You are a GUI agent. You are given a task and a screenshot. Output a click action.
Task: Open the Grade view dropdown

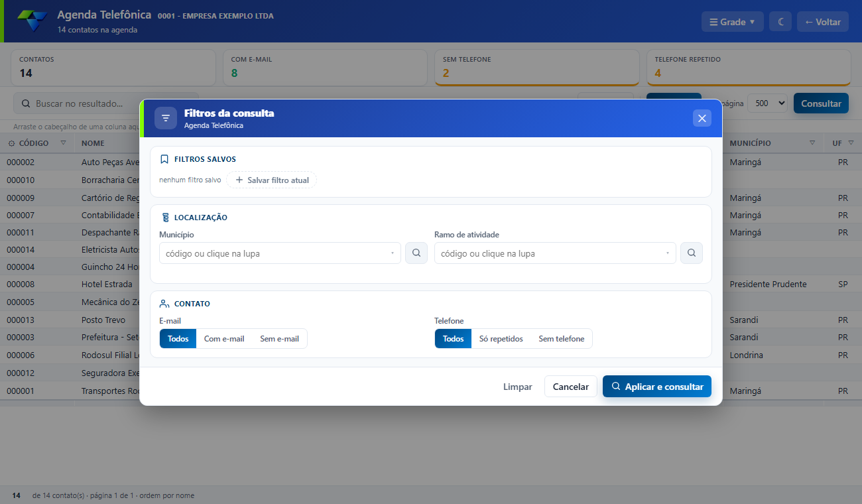tap(733, 22)
